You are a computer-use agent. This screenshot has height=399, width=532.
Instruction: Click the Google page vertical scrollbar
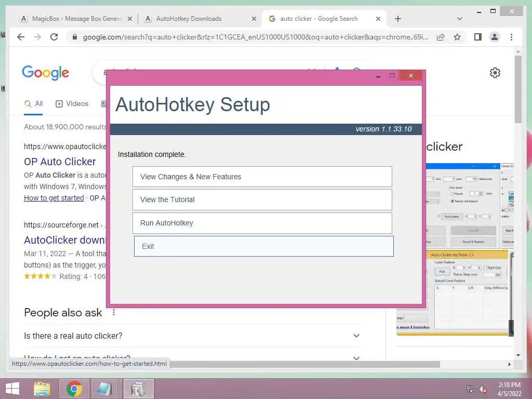(x=518, y=89)
